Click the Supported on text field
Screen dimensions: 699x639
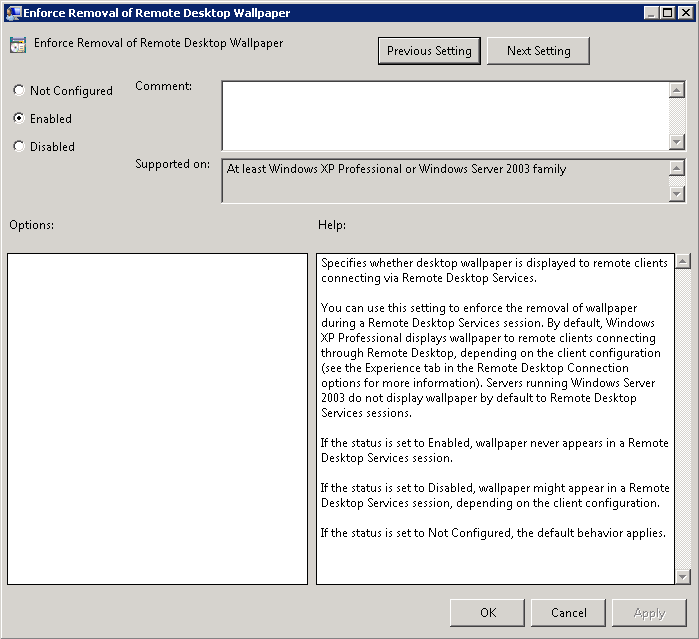pyautogui.click(x=445, y=181)
